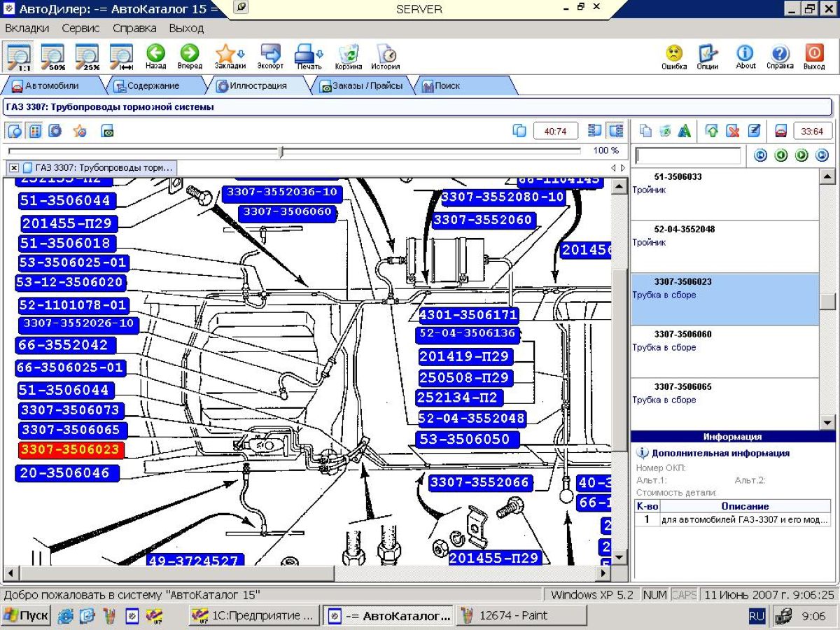Open the Вкладки menu

[x=27, y=29]
